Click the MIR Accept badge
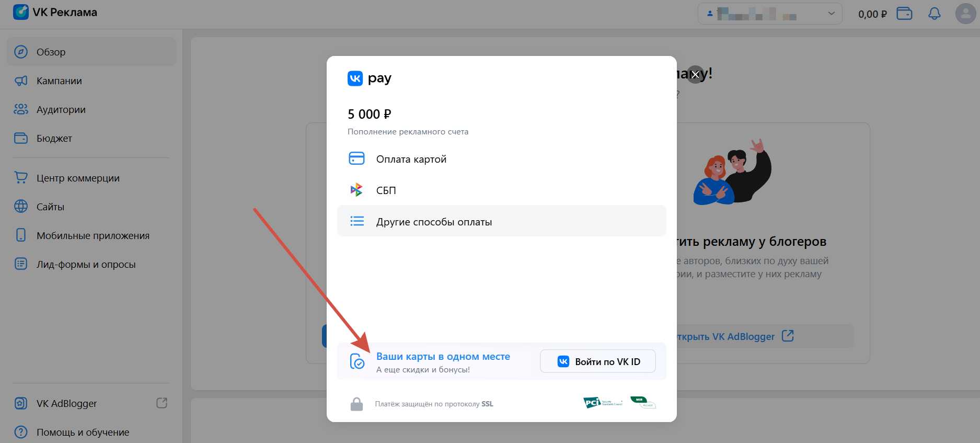Image resolution: width=980 pixels, height=443 pixels. point(643,402)
